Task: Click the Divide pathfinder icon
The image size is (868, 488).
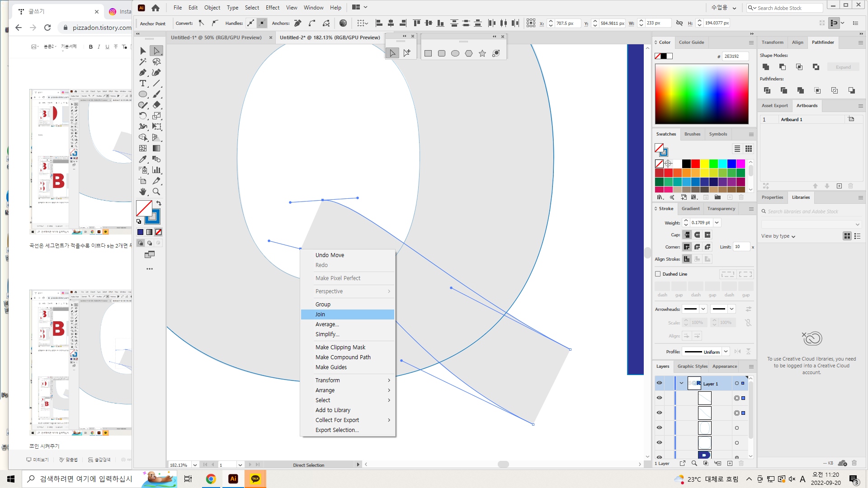Action: click(x=767, y=90)
